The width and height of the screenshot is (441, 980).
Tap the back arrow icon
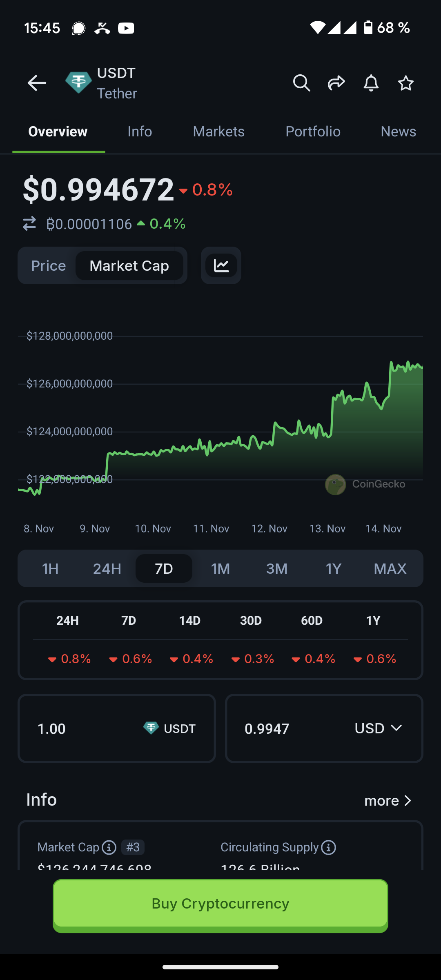37,83
